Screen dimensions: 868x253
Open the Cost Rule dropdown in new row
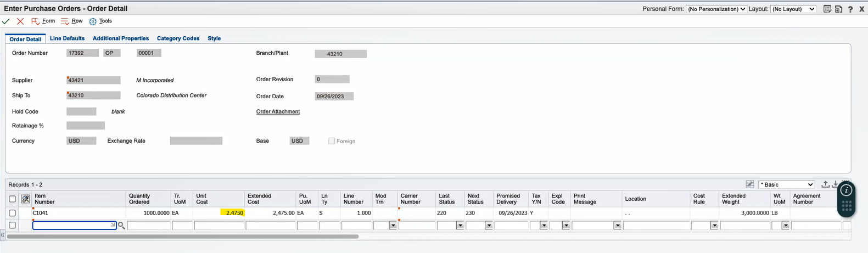(x=714, y=226)
